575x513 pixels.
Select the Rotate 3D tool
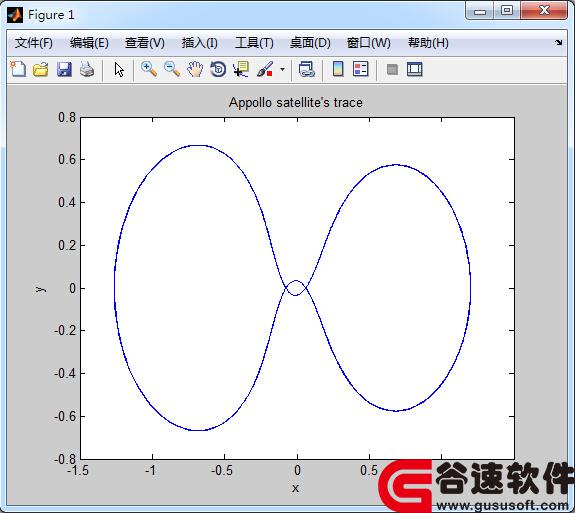pos(218,69)
